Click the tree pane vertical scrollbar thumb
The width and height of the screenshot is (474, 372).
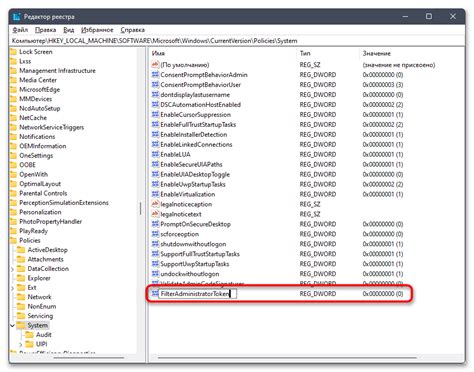click(x=140, y=209)
